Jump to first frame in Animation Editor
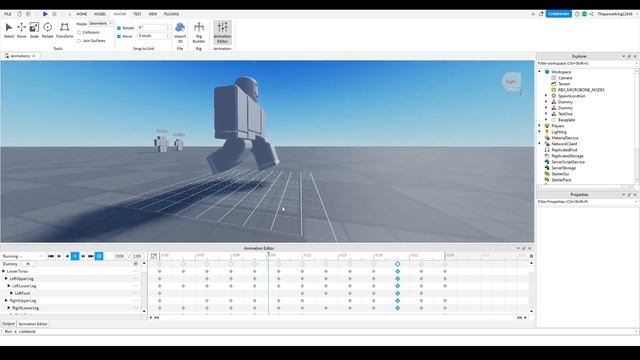The image size is (640, 360). [51, 256]
